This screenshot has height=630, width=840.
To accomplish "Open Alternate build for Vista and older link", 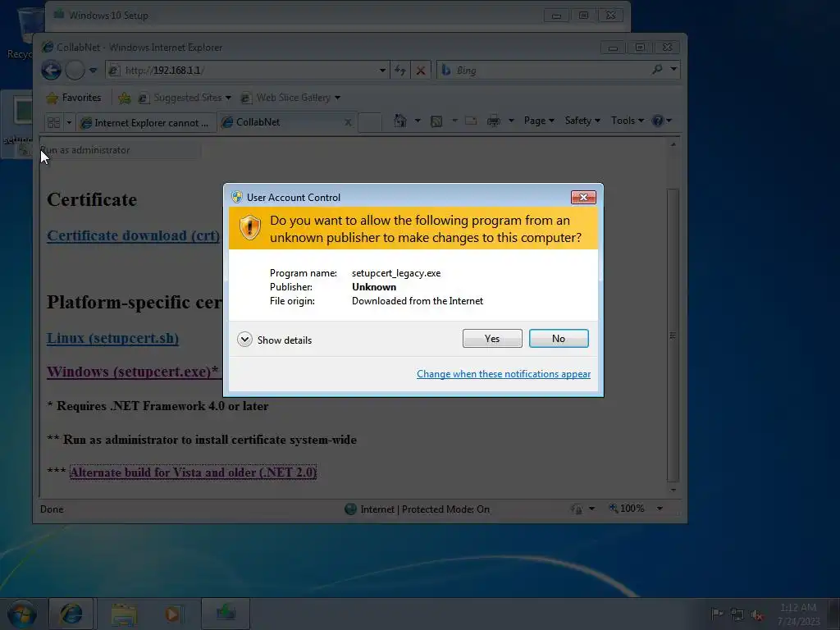I will [x=193, y=472].
